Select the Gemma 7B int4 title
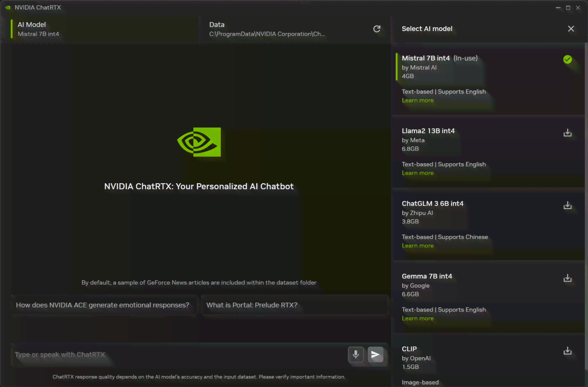Image resolution: width=588 pixels, height=387 pixels. point(427,276)
